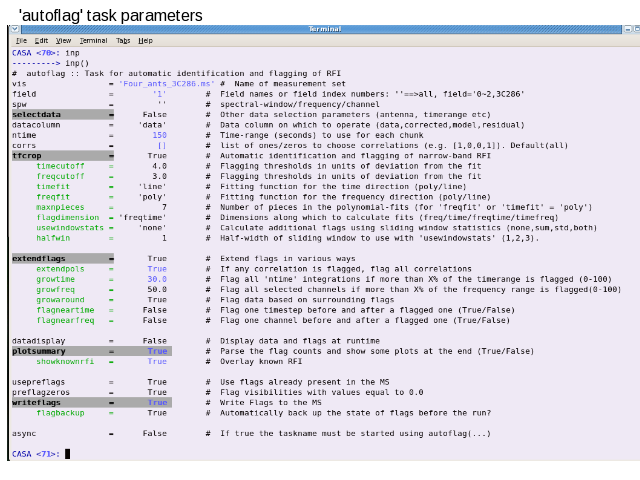
Task: Click the 'flagdimension' sub-parameter
Action: coord(68,218)
